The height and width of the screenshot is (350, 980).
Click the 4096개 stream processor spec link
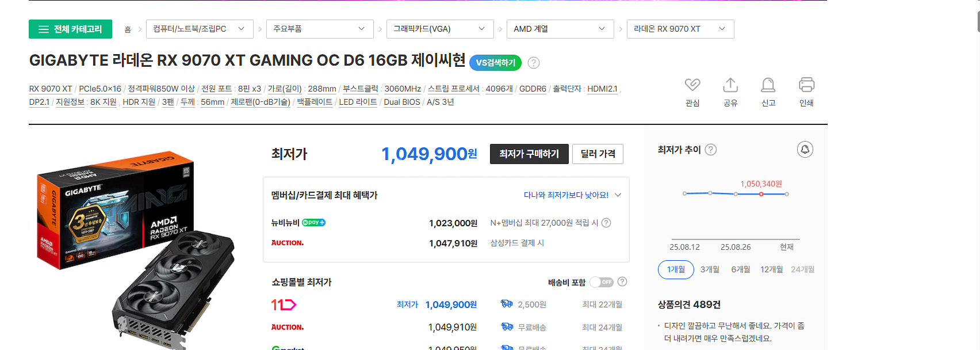point(499,89)
